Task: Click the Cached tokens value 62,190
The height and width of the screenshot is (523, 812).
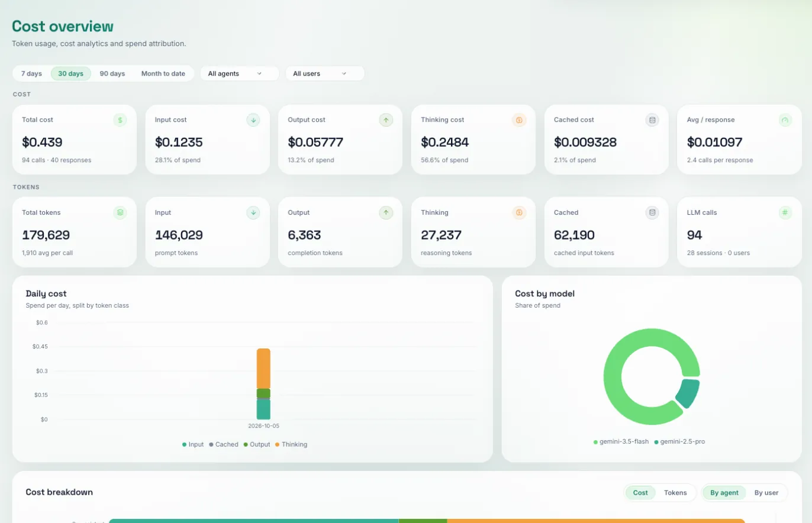Action: tap(574, 235)
